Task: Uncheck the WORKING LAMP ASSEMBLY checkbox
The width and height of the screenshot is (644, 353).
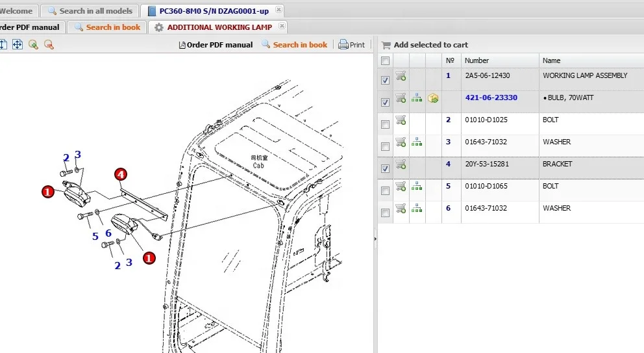Action: pos(385,80)
